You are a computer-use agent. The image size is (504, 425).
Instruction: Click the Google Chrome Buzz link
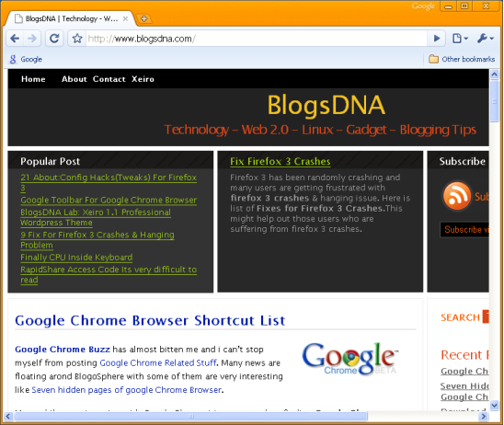63,350
